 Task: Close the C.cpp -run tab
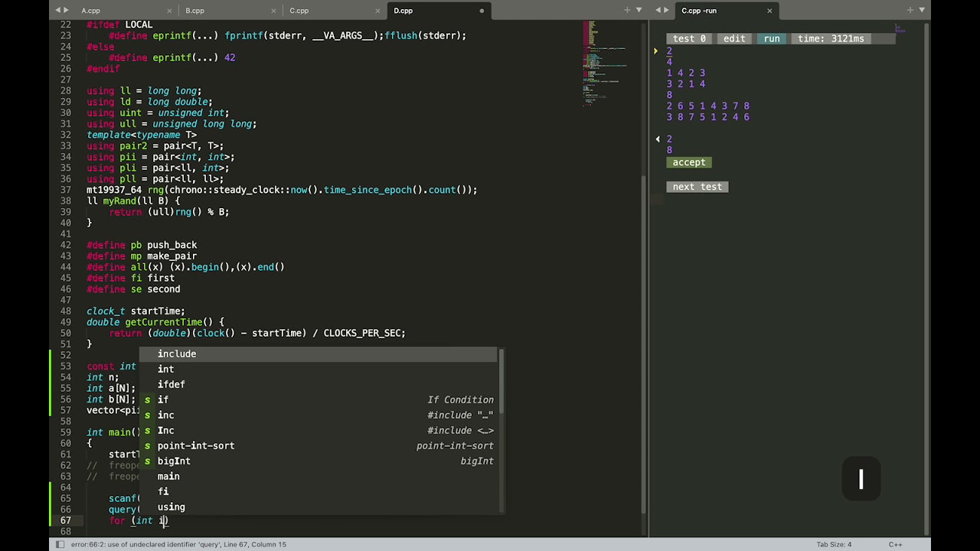coord(769,11)
